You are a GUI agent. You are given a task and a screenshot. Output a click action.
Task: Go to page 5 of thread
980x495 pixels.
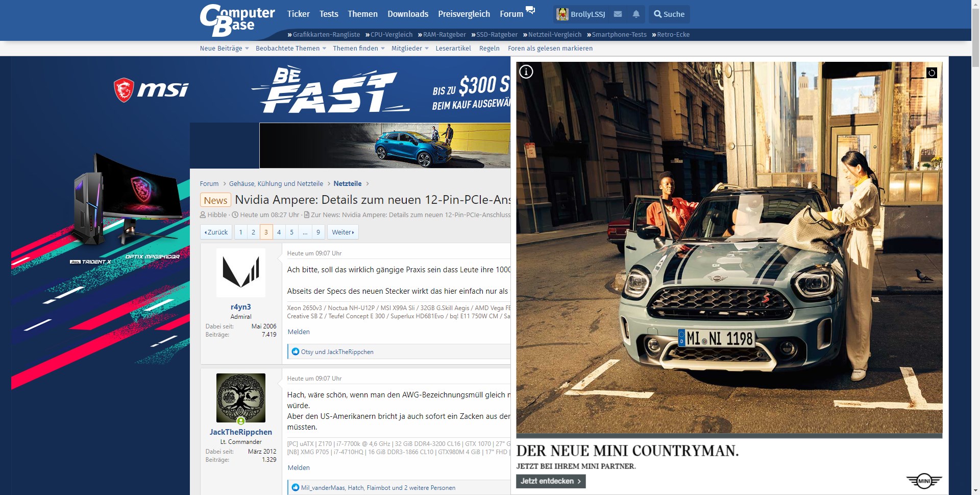292,232
